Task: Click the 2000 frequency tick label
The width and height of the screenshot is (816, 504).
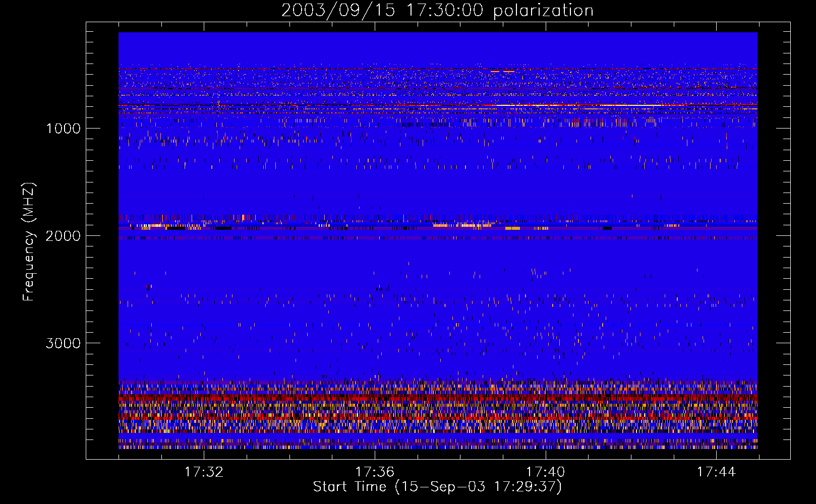Action: 64,236
